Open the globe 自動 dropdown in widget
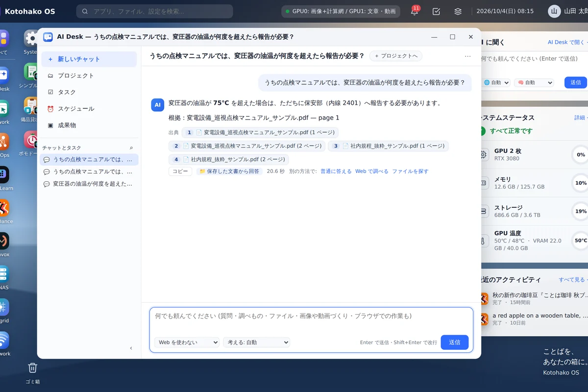588x392 pixels. [x=496, y=83]
